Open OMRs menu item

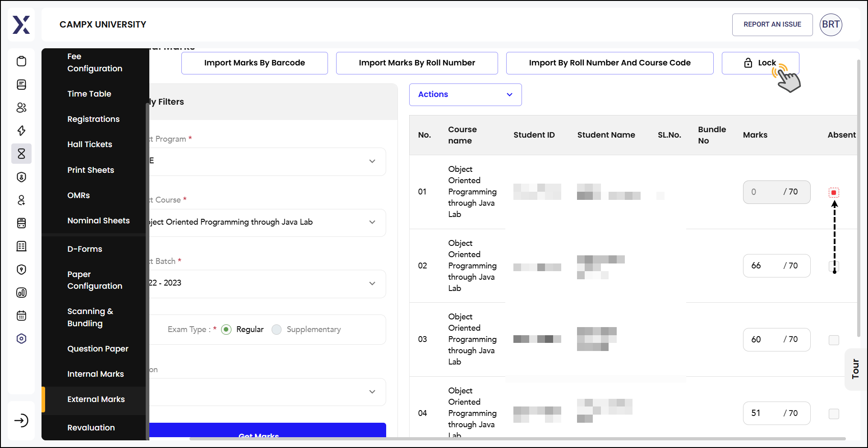78,195
